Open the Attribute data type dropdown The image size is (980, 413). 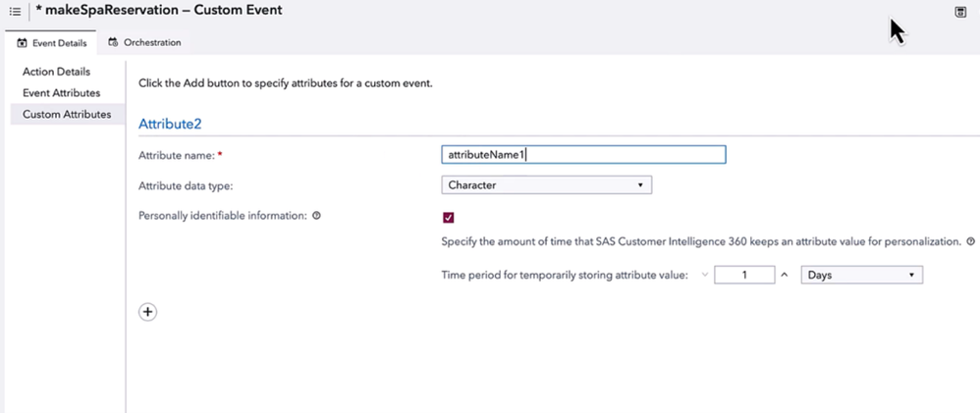tap(546, 184)
